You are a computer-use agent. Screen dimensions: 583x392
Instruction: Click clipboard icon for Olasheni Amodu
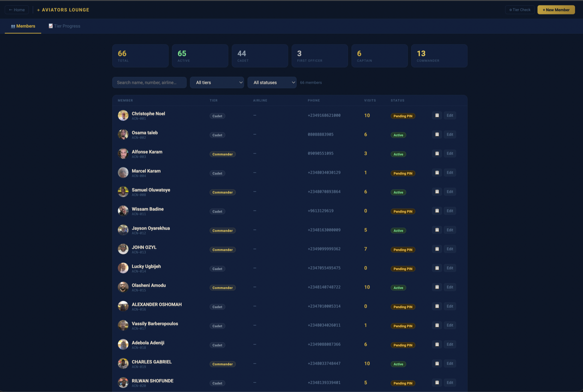pyautogui.click(x=437, y=287)
